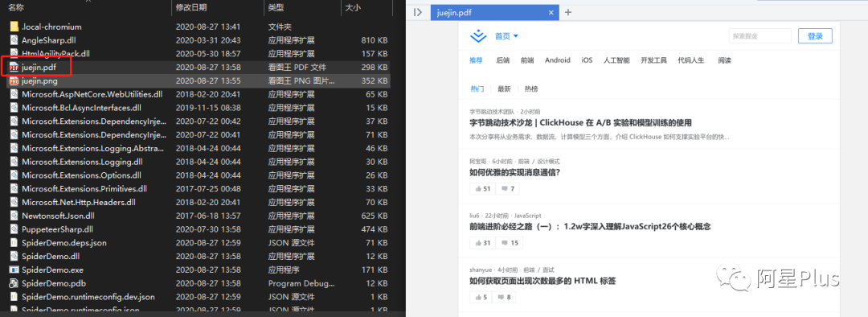Click the Program Debug type cell
This screenshot has width=868, height=317.
tap(301, 283)
